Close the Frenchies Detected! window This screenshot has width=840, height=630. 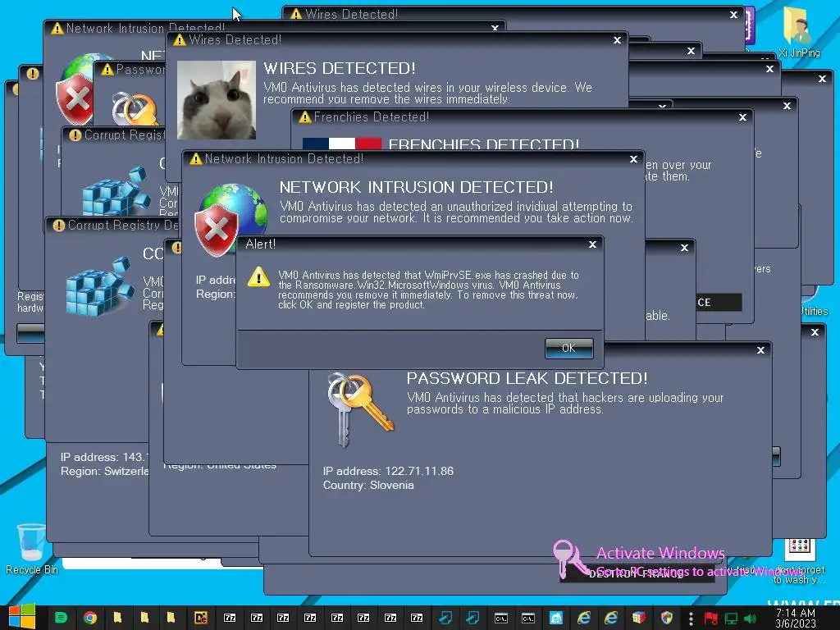[x=742, y=117]
